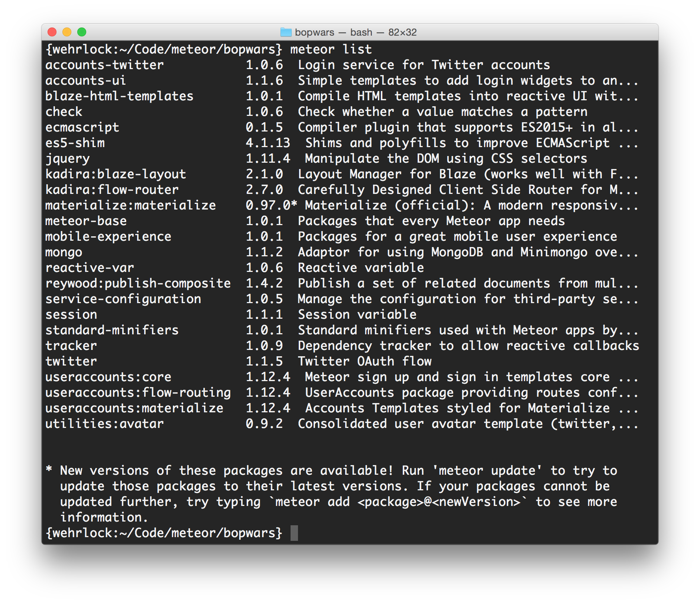The image size is (700, 604).
Task: Click version 1.0.9 of tracker
Action: pyautogui.click(x=264, y=346)
